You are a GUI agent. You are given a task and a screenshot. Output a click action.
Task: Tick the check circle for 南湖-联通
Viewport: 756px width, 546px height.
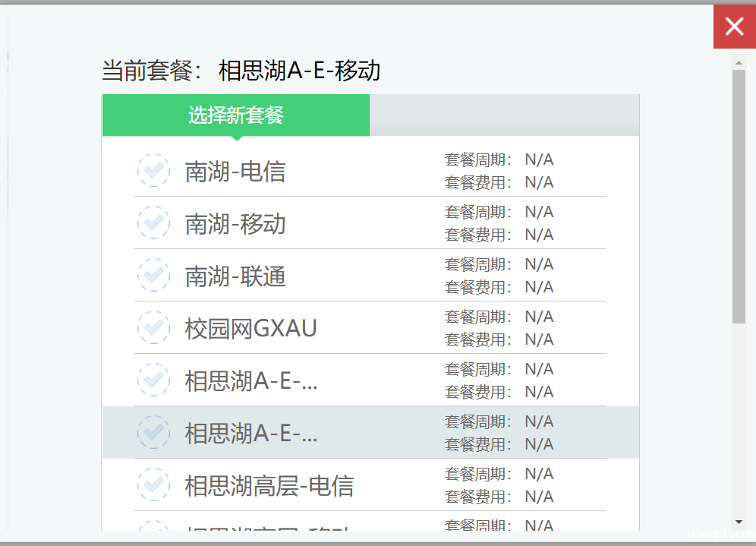[x=153, y=275]
